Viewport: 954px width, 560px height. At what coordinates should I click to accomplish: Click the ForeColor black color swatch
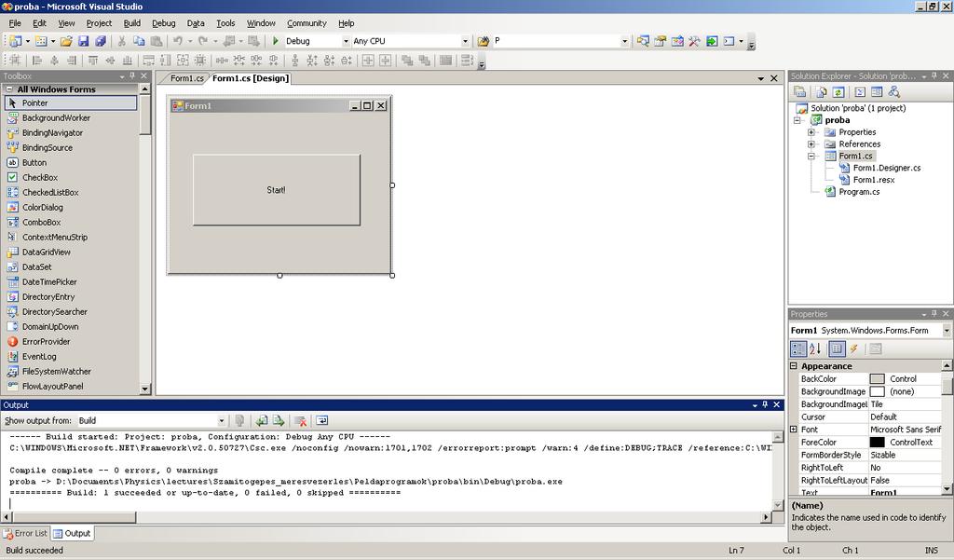(877, 443)
